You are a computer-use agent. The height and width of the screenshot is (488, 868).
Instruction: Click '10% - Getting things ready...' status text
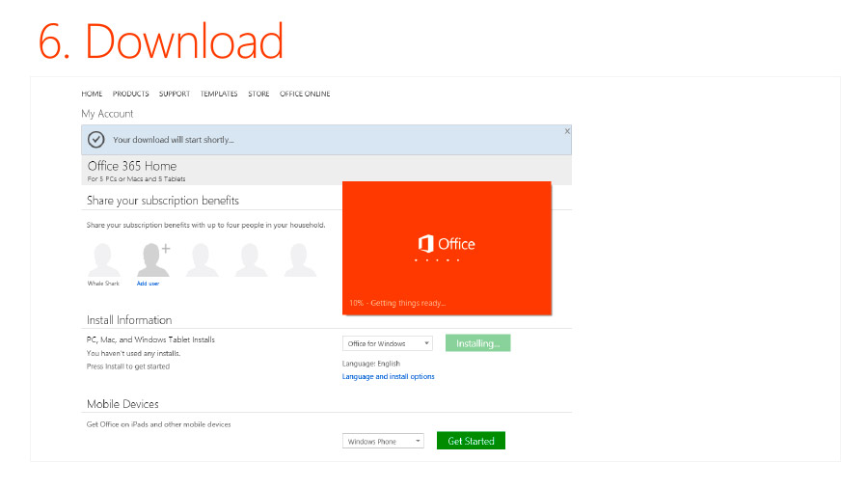click(397, 303)
